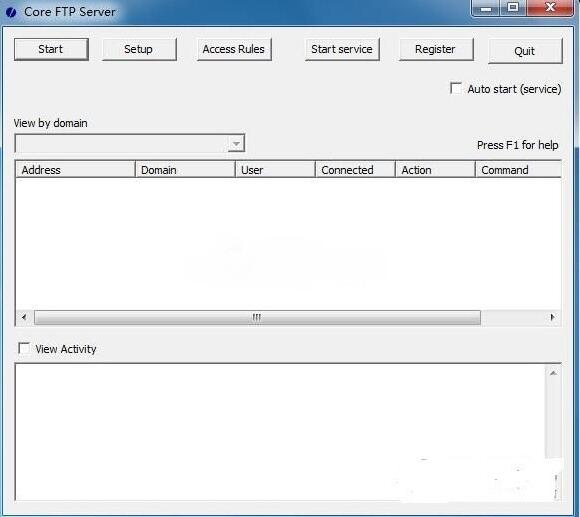Click inside the activity log text area
This screenshot has width=580, height=517.
280,432
